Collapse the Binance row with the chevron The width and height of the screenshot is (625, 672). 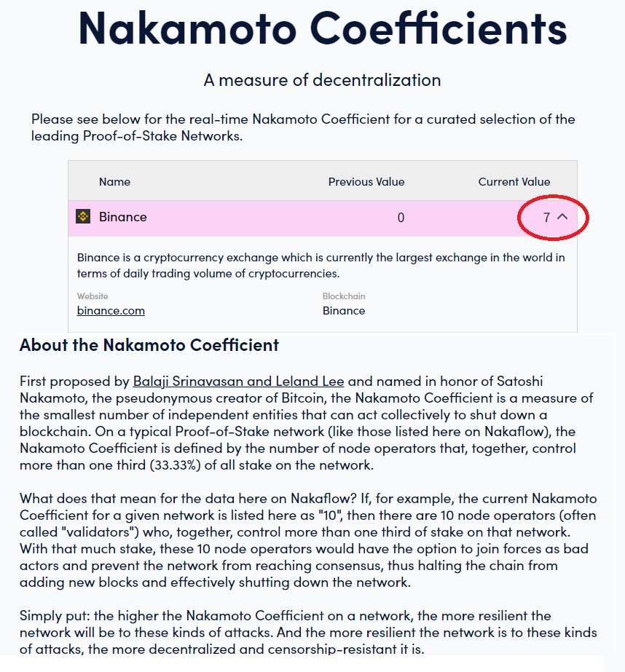tap(562, 217)
